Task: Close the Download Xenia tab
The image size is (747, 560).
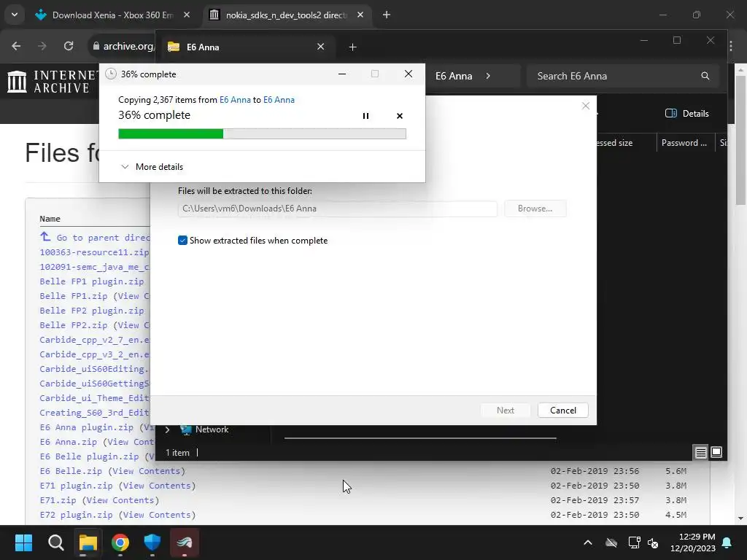Action: (187, 15)
